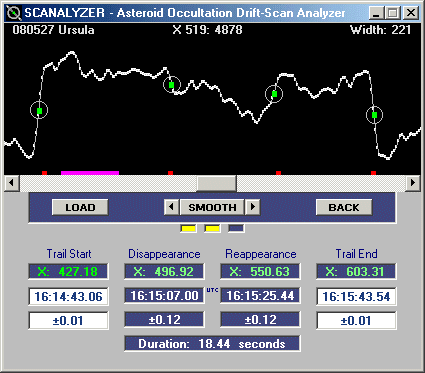Click the dark blue indicator box
Viewport: 425px width, 373px height.
236,229
